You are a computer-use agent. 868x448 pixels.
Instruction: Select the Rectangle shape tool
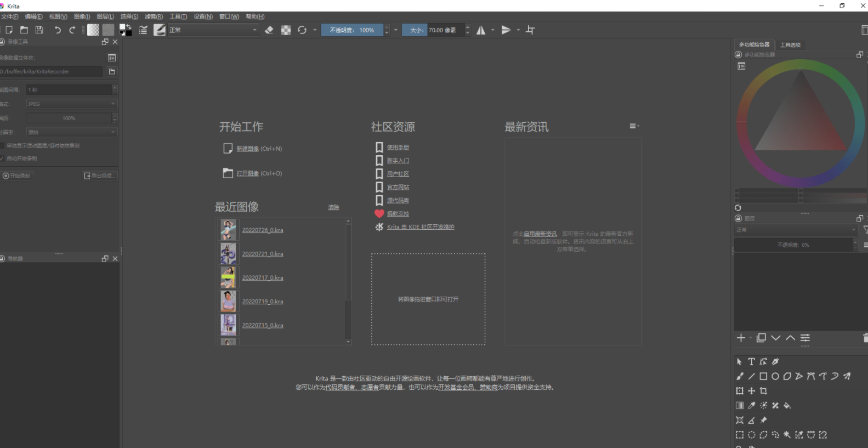[763, 376]
